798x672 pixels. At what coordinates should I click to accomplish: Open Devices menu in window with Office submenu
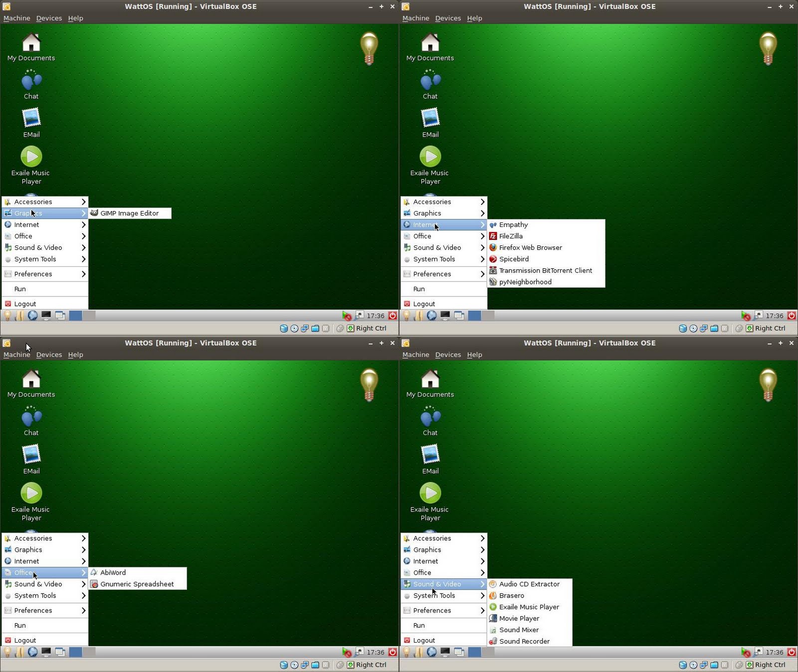49,355
